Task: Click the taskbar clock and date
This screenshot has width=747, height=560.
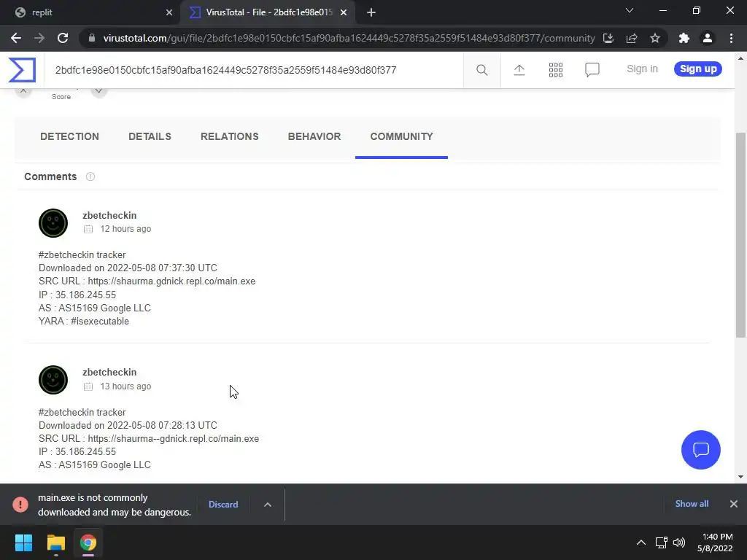Action: click(715, 542)
